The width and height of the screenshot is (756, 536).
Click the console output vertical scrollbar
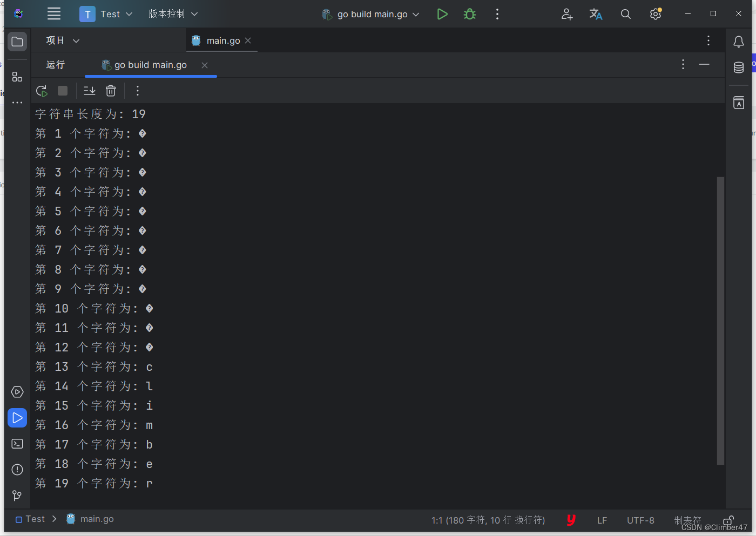click(720, 321)
